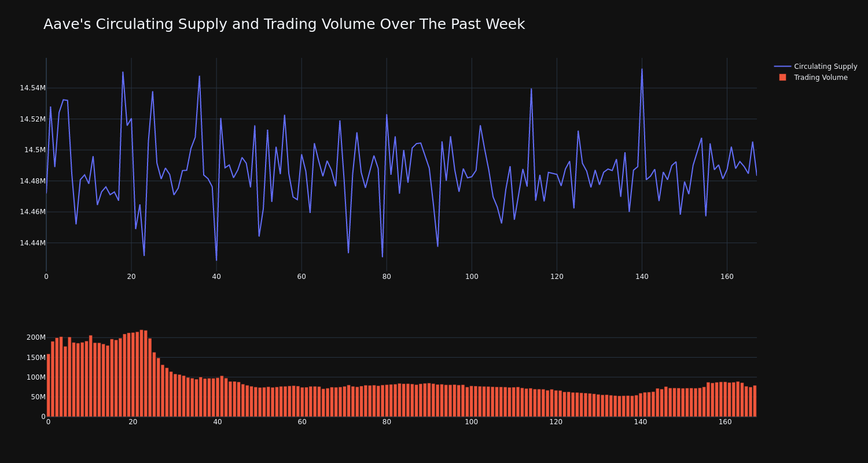Screen dimensions: 868x463
Task: Click the blue Circulating Supply legend line
Action: coord(782,67)
